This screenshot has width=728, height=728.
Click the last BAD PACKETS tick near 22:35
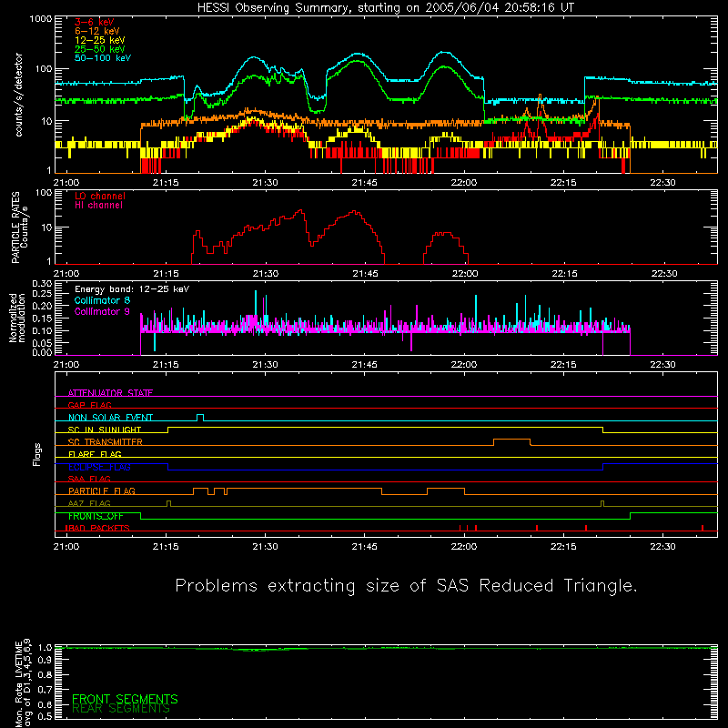pos(703,528)
